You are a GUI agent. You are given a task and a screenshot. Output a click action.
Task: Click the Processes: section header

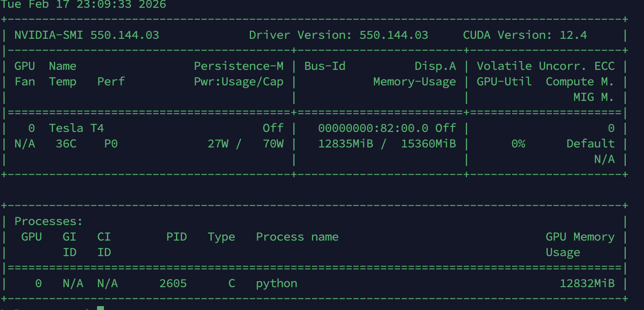coord(49,221)
